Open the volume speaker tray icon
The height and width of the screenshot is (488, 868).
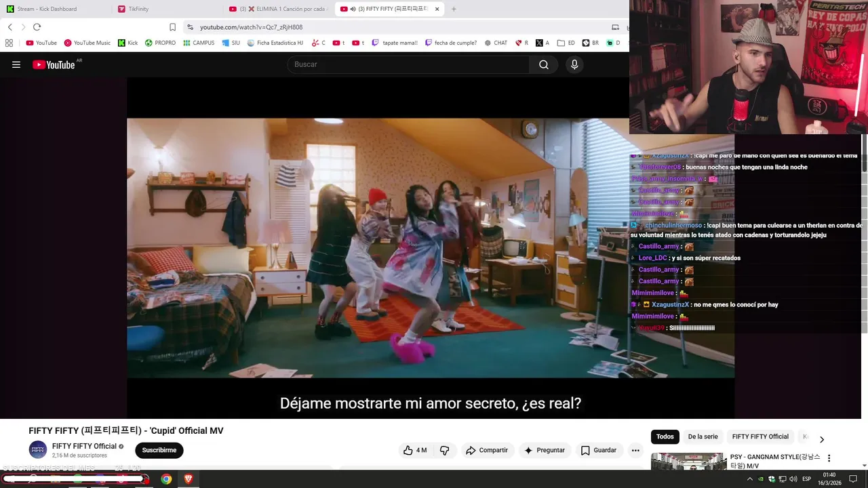point(793,479)
